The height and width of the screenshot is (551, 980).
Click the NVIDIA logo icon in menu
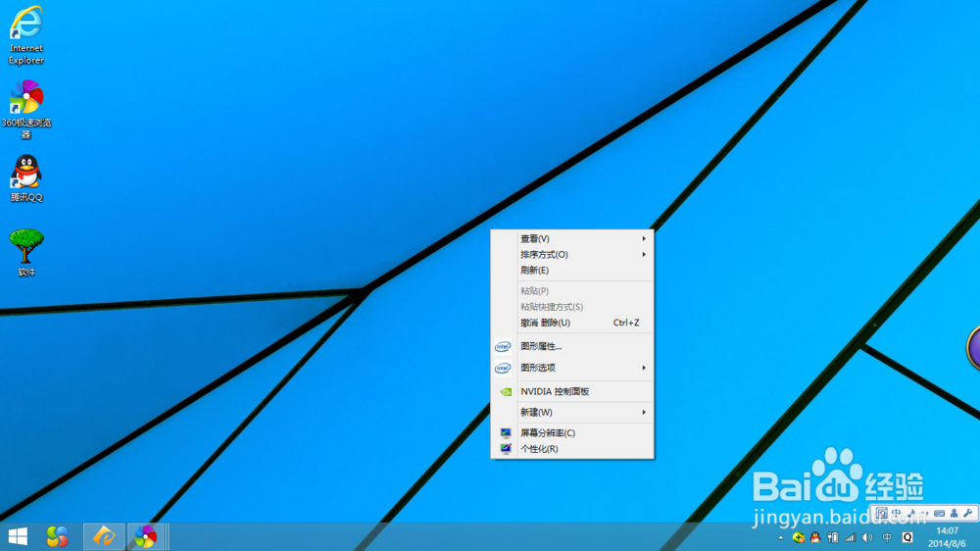click(505, 391)
